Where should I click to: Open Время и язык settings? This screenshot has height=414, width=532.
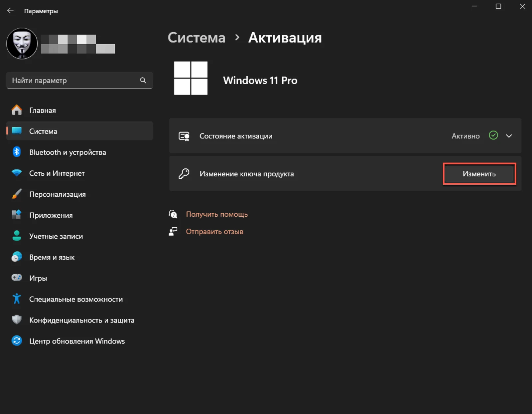tap(79, 257)
